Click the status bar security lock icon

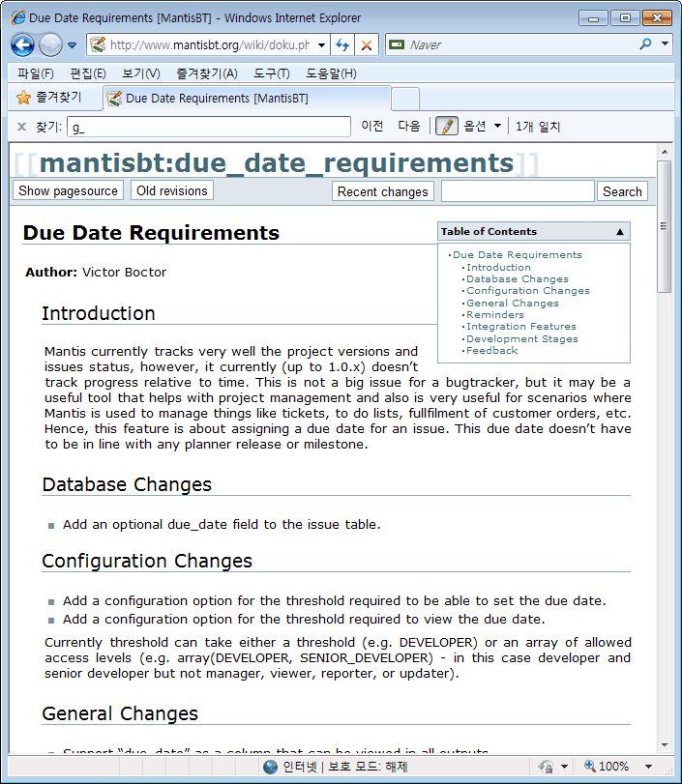coord(546,767)
